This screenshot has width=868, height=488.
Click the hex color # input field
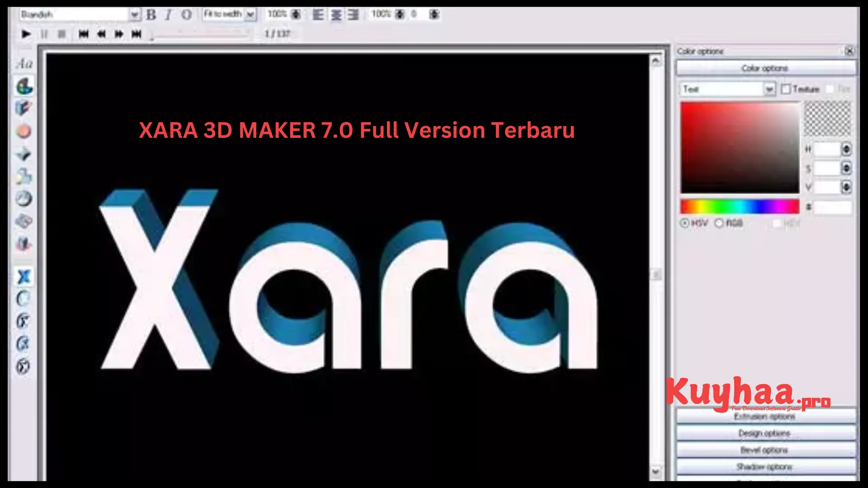(x=833, y=207)
